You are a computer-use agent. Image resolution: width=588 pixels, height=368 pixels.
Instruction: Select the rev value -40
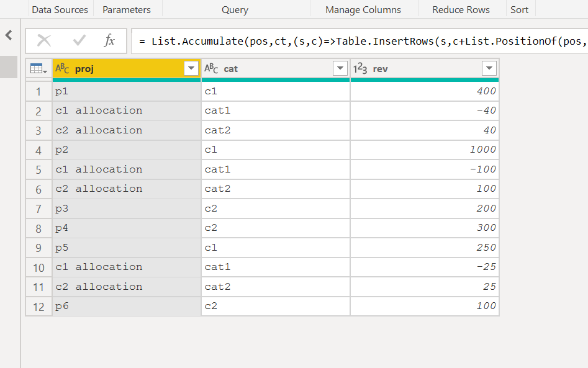coord(425,111)
